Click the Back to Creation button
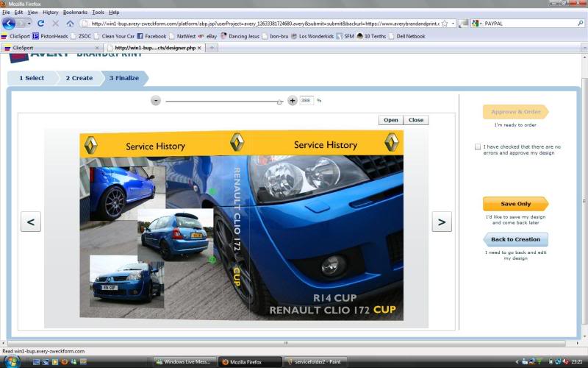The image size is (588, 368). tap(515, 239)
